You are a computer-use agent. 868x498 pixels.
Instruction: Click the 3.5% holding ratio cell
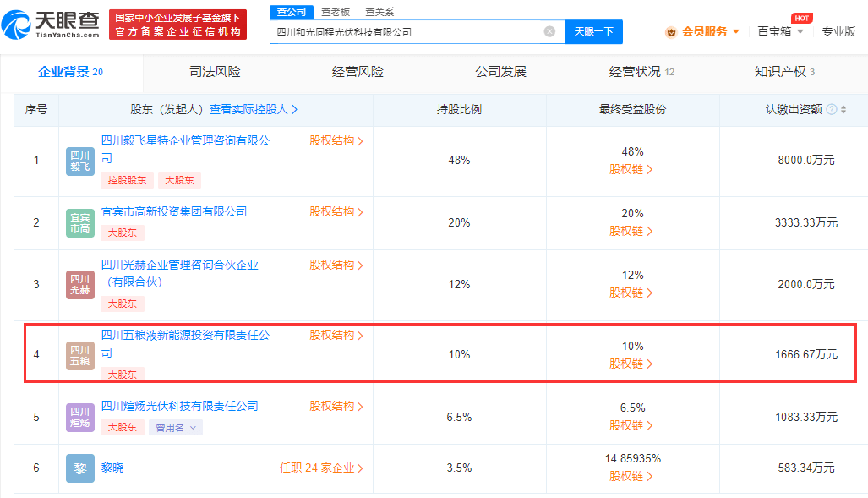click(459, 468)
